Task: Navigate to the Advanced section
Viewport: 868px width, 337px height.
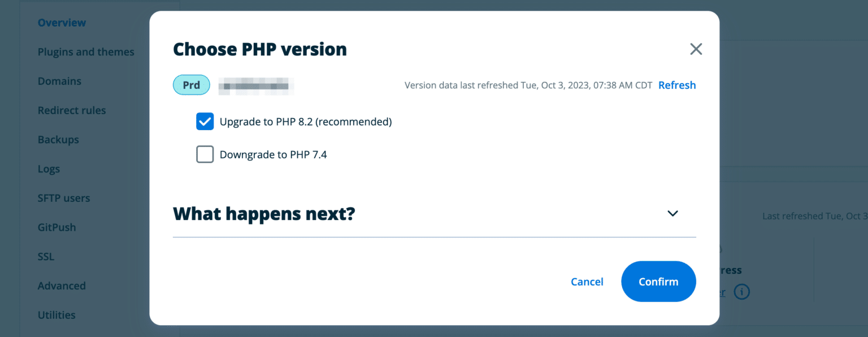Action: coord(62,286)
